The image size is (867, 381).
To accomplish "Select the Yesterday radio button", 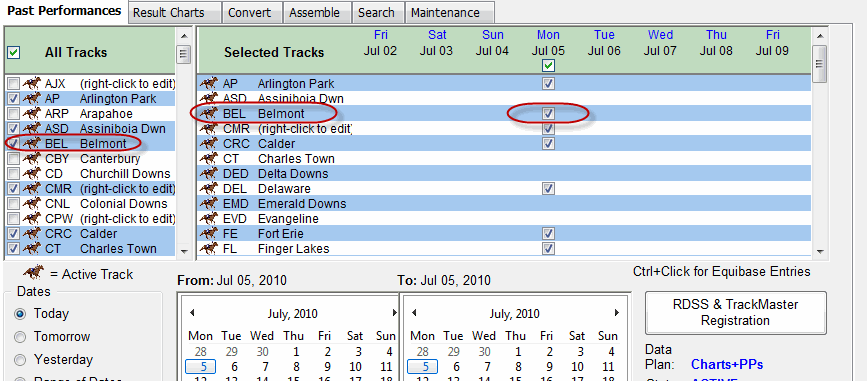I will pos(20,360).
